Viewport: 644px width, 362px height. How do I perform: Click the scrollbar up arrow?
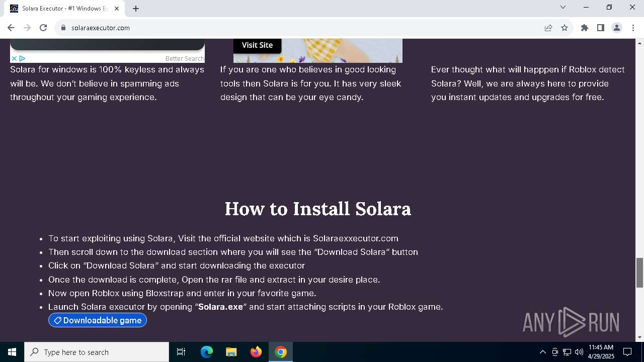(639, 43)
